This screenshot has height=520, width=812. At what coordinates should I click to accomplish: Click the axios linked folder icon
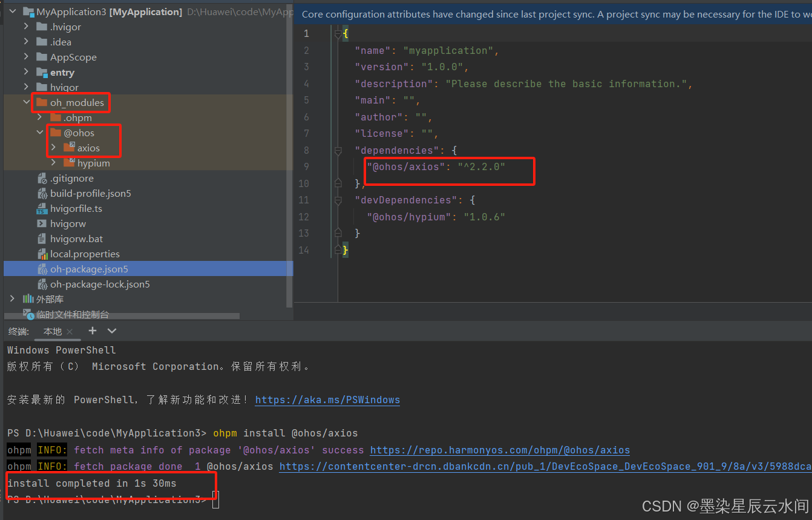69,148
